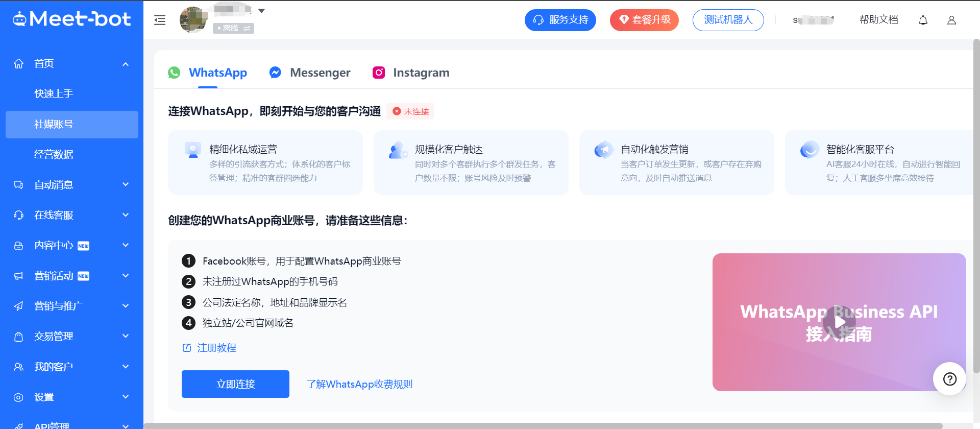Open 了解WhatsApp收费规则 link
This screenshot has width=980, height=429.
359,384
